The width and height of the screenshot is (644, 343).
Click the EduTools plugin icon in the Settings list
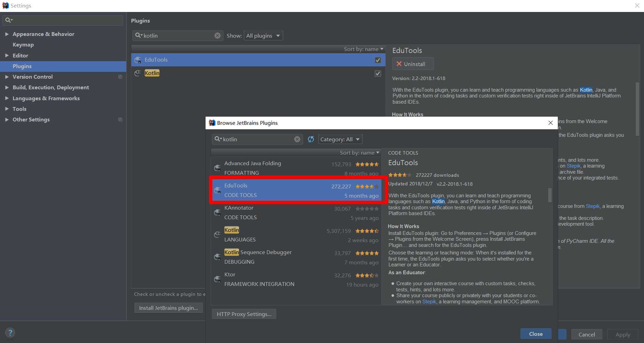tap(138, 60)
